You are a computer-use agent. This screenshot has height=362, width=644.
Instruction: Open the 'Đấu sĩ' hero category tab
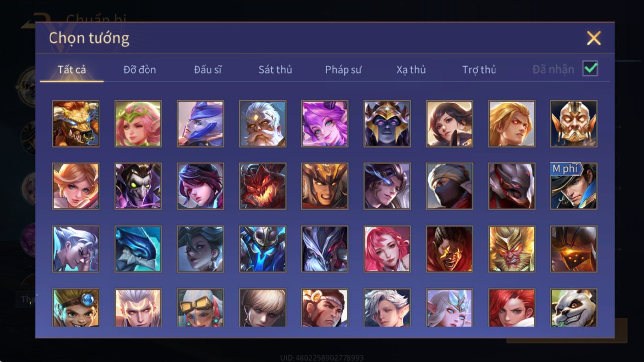[207, 70]
